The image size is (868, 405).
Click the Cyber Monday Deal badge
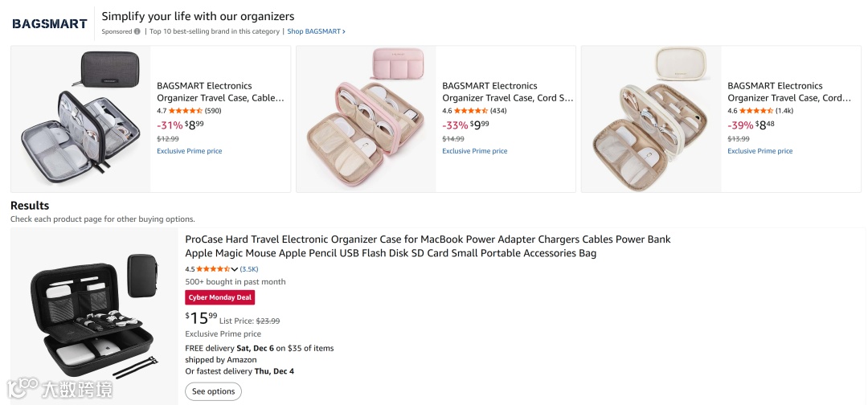220,297
